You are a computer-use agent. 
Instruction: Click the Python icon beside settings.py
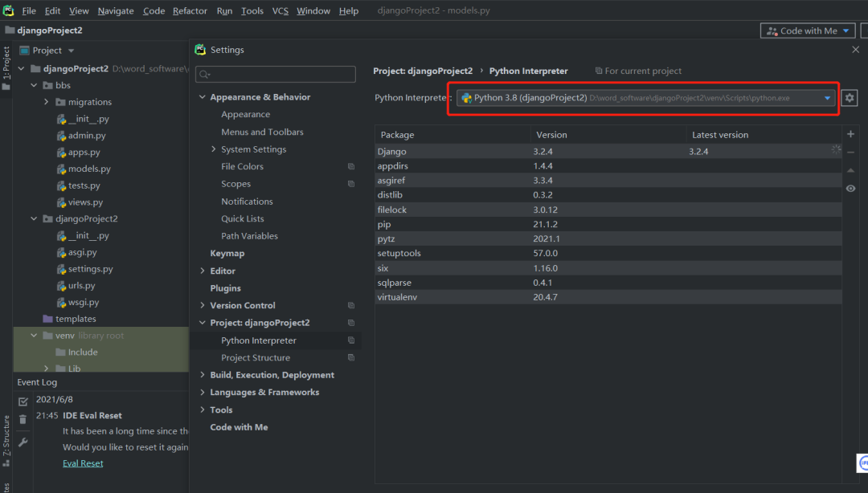61,269
